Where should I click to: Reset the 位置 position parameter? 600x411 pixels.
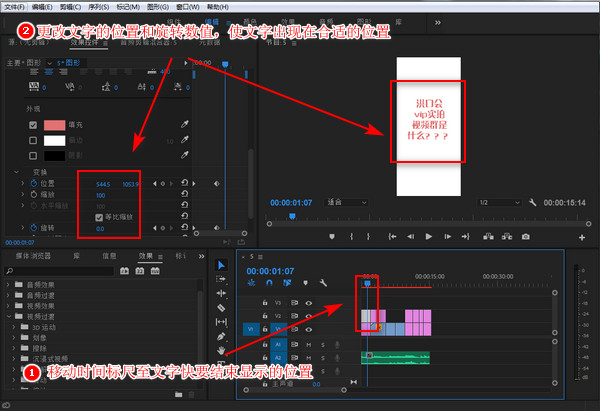coord(184,183)
